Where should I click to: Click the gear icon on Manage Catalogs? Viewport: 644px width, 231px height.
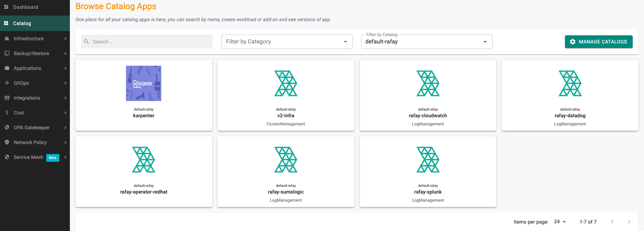(573, 42)
